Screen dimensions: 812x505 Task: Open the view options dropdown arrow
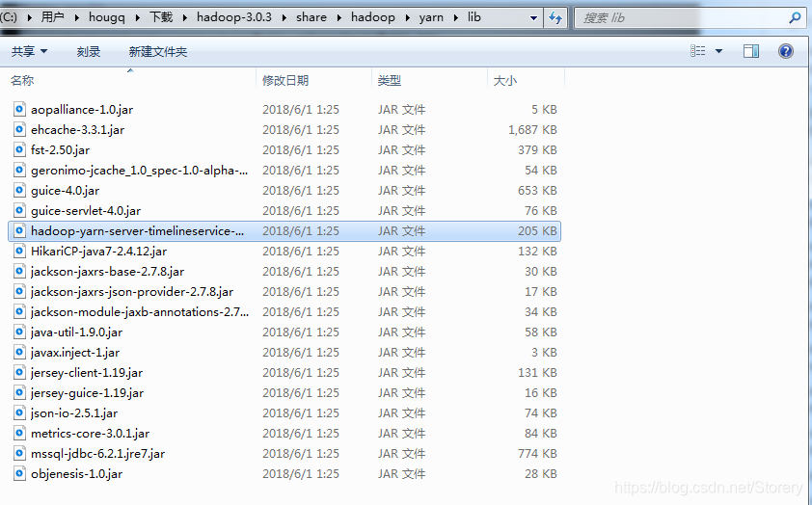pyautogui.click(x=718, y=51)
